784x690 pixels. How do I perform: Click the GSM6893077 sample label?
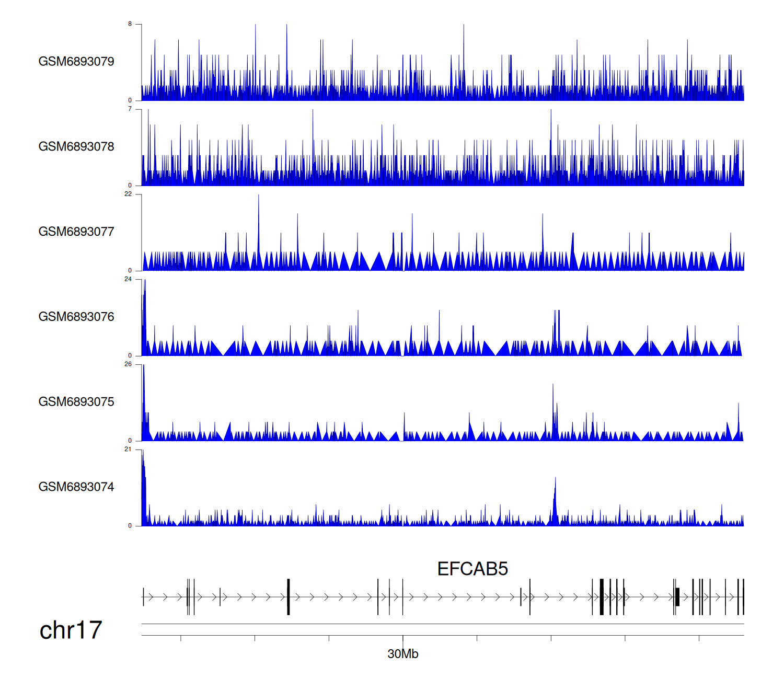click(76, 232)
